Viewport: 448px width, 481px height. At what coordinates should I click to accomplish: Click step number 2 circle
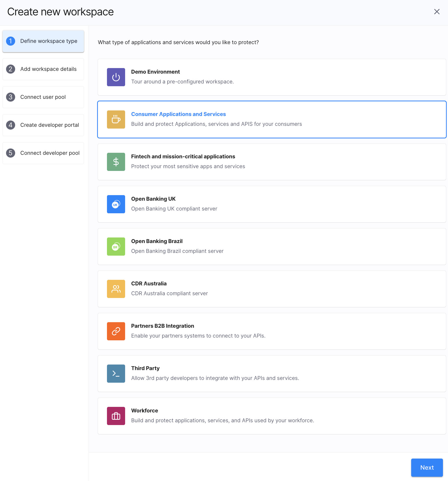point(11,69)
